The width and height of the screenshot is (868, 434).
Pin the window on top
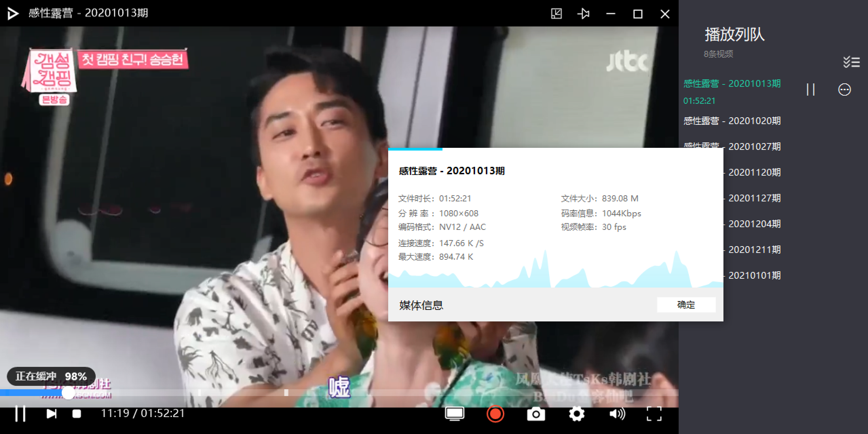pyautogui.click(x=583, y=14)
